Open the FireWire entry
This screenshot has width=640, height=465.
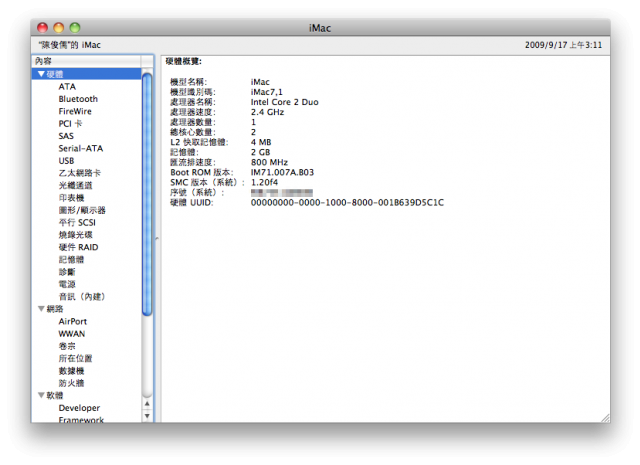tap(75, 111)
